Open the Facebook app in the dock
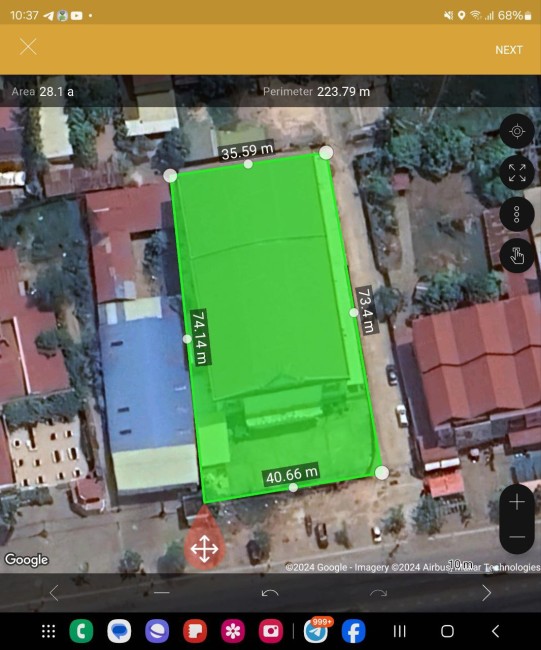Image resolution: width=541 pixels, height=650 pixels. pyautogui.click(x=354, y=631)
